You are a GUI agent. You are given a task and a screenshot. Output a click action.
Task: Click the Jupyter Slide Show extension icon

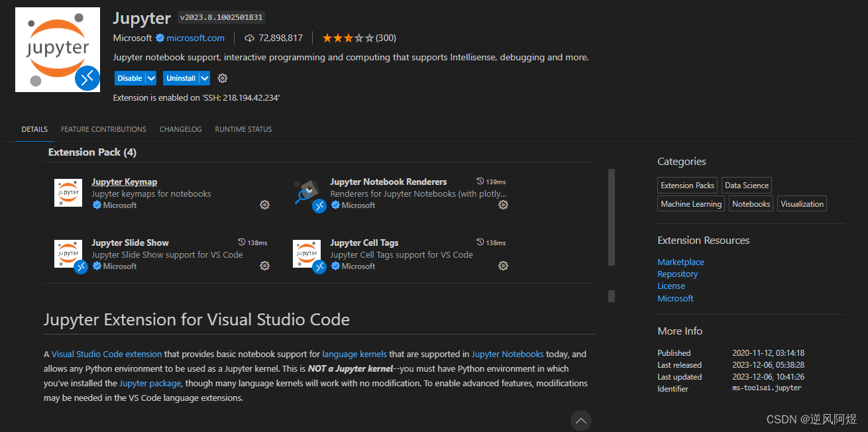coord(68,254)
